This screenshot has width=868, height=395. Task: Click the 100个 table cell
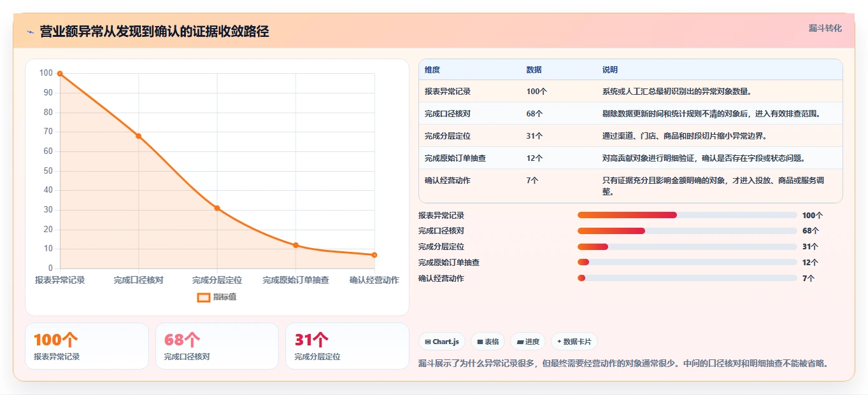537,92
